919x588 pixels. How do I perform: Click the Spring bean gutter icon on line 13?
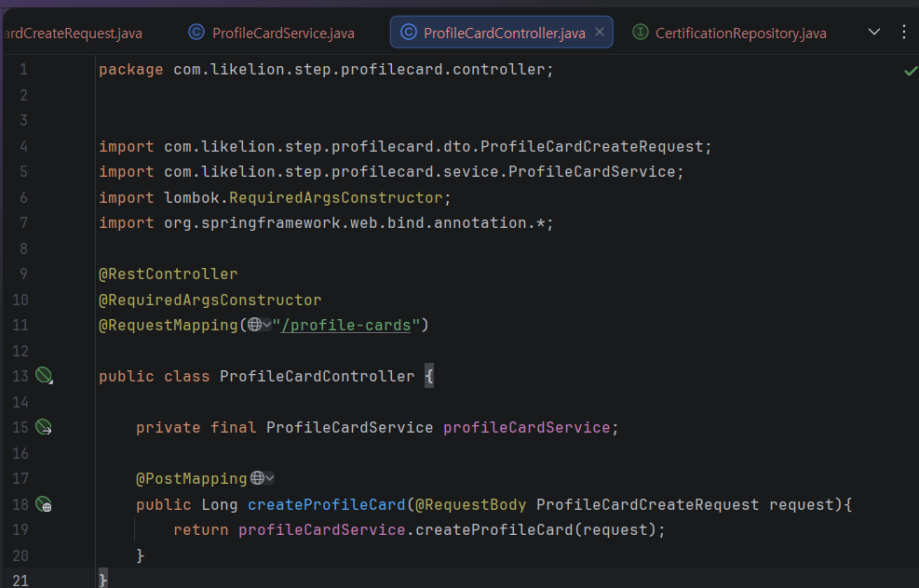pyautogui.click(x=44, y=375)
